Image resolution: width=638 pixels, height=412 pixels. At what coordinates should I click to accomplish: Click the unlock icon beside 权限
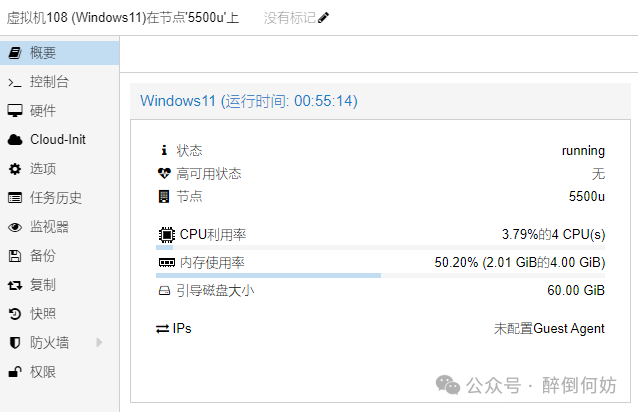[x=15, y=372]
